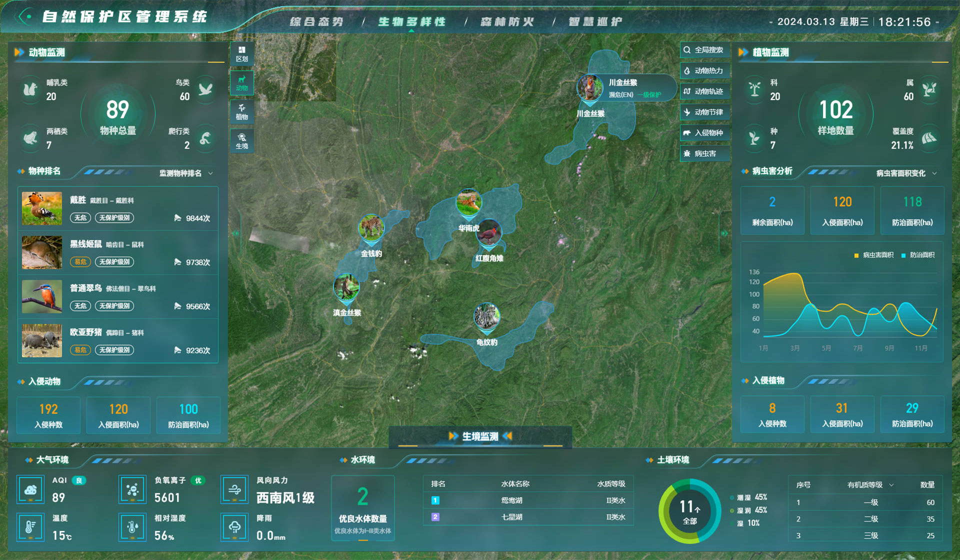Open the 监测物种排名 dropdown
This screenshot has height=560, width=960.
coord(186,173)
